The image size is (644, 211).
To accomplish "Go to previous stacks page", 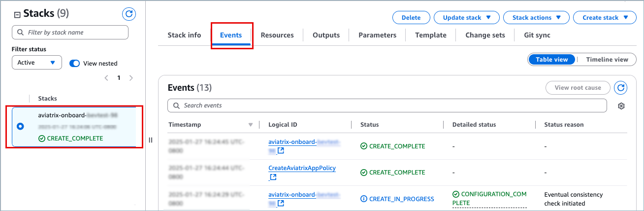I will (106, 78).
